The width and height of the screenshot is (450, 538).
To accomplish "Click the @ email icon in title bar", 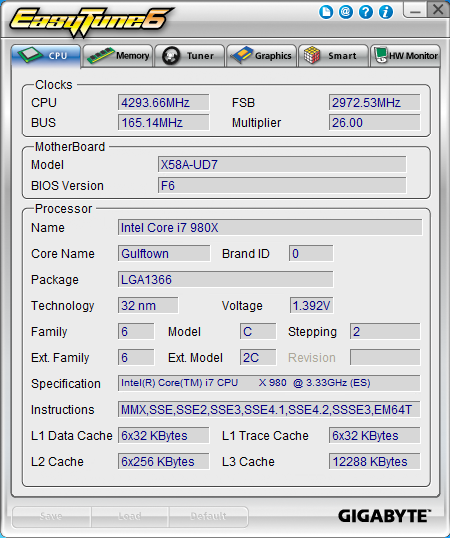I will pos(346,12).
